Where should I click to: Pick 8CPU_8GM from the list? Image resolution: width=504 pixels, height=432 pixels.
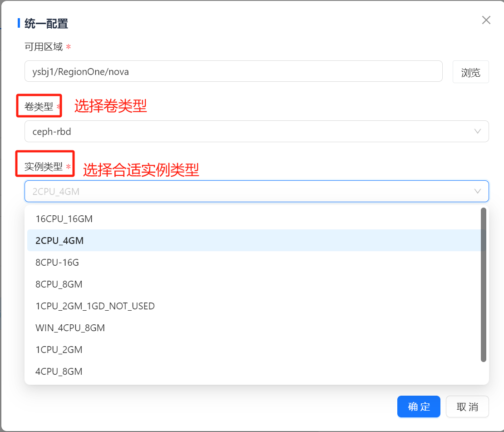(59, 284)
